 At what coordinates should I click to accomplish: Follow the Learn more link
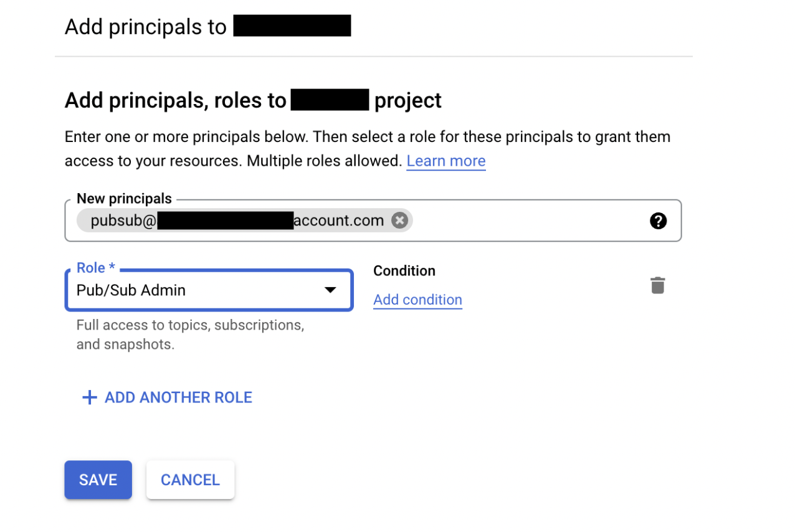[x=445, y=161]
